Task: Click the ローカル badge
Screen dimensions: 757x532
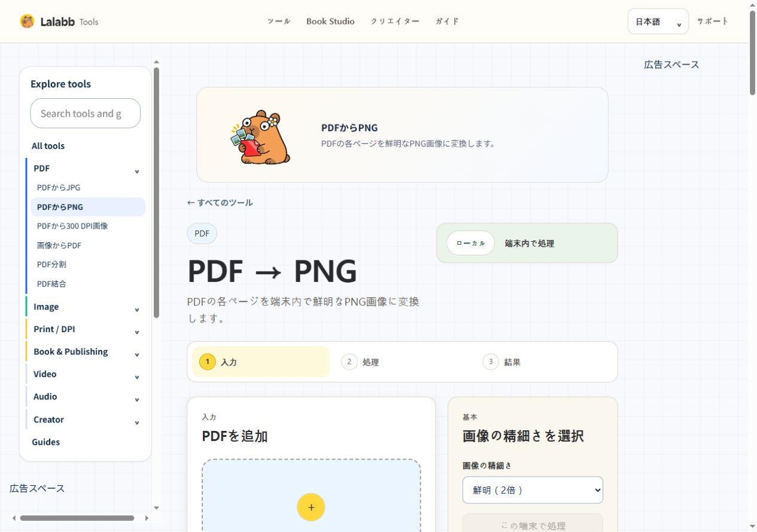Action: [x=470, y=243]
